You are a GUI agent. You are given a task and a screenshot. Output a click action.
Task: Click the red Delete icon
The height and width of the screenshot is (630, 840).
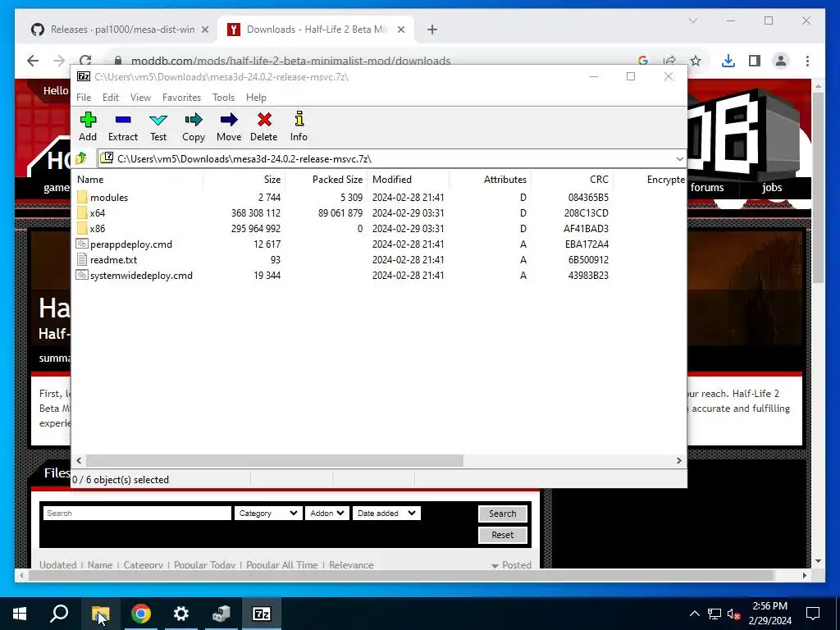tap(264, 120)
